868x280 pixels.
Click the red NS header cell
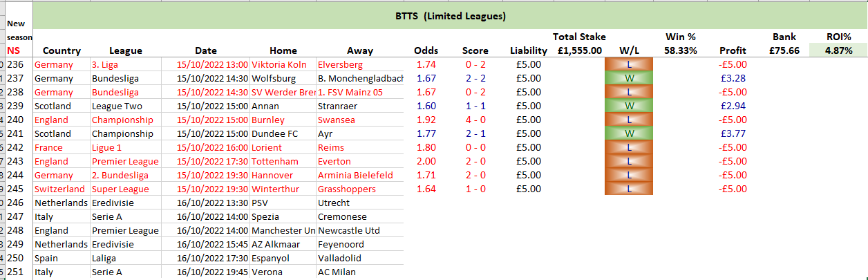pos(15,50)
